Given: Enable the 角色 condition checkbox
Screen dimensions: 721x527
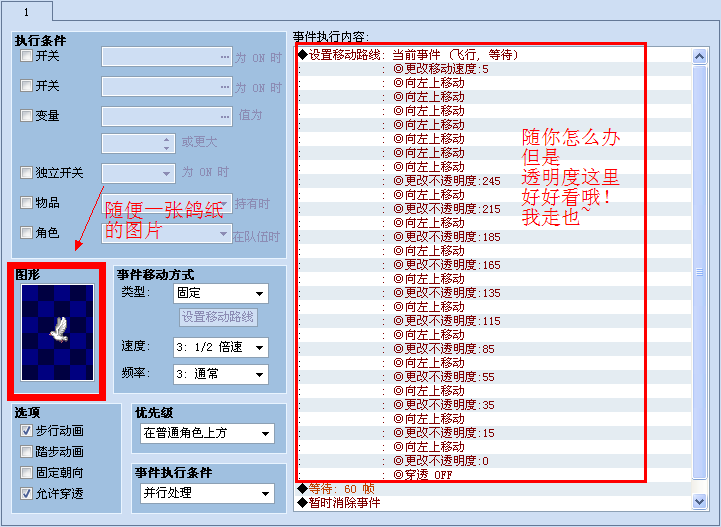Looking at the screenshot, I should pos(26,232).
